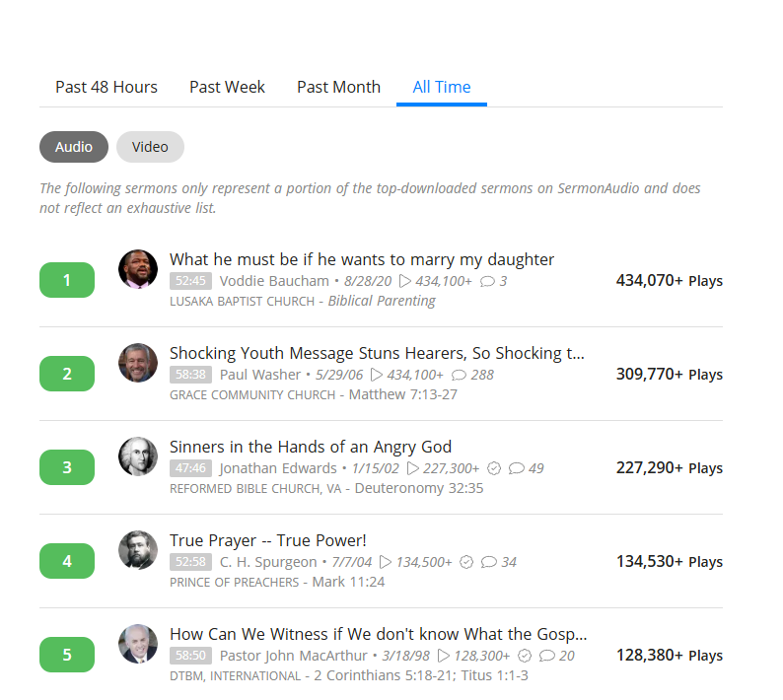The image size is (783, 700).
Task: Open 'What he must be' sermon title
Action: click(362, 259)
